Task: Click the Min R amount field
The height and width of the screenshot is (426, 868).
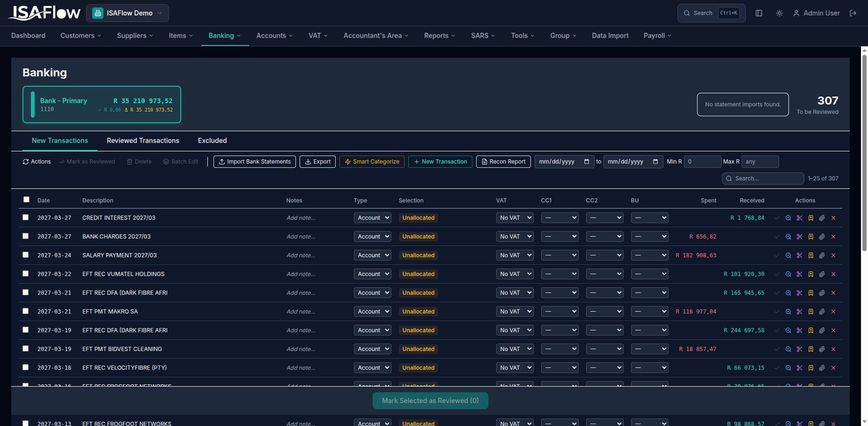Action: [702, 162]
